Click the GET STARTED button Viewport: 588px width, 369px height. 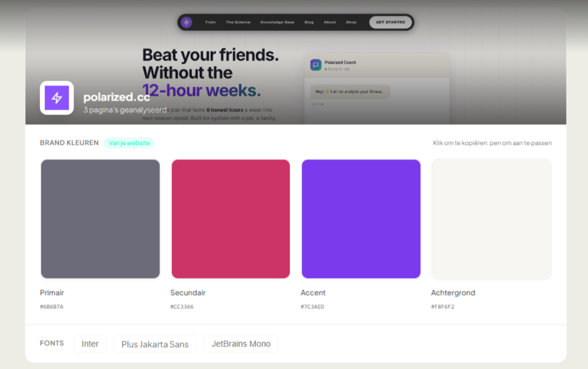tap(390, 22)
